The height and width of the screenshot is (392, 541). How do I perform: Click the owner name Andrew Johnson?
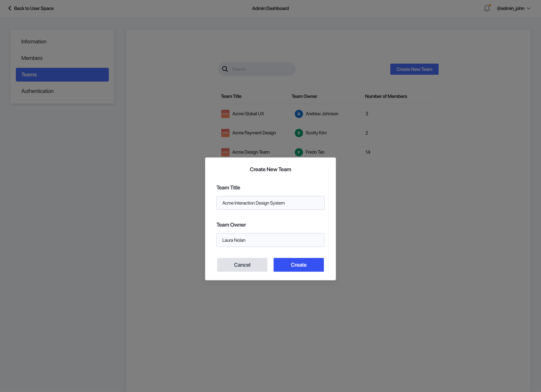[x=322, y=114]
